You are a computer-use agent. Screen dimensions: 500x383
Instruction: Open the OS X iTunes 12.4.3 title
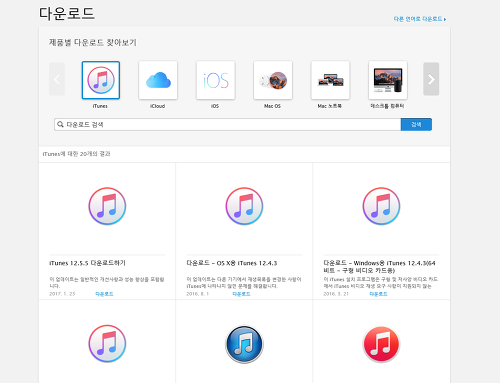coord(232,263)
